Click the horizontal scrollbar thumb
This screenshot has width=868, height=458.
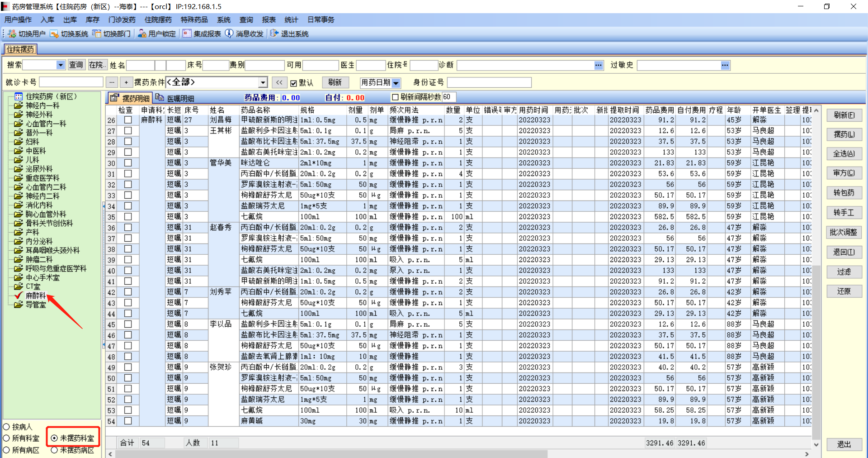331,454
